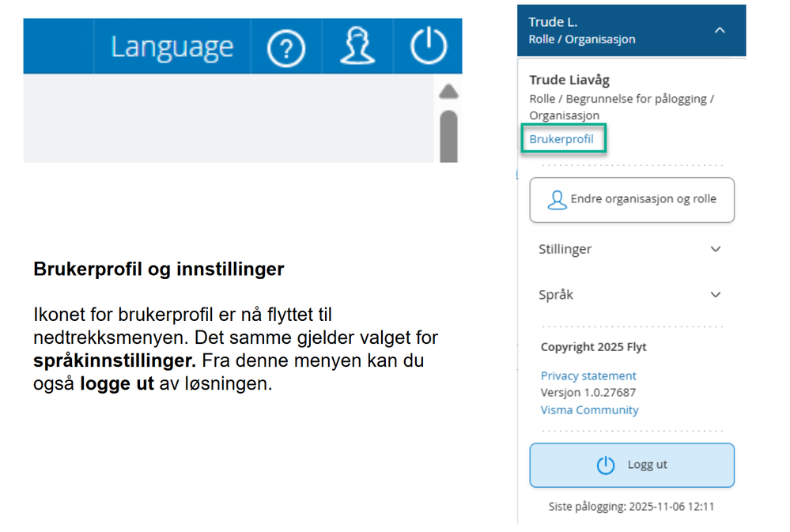The image size is (790, 532).
Task: Collapse the Trude L. account panel
Action: (x=720, y=29)
